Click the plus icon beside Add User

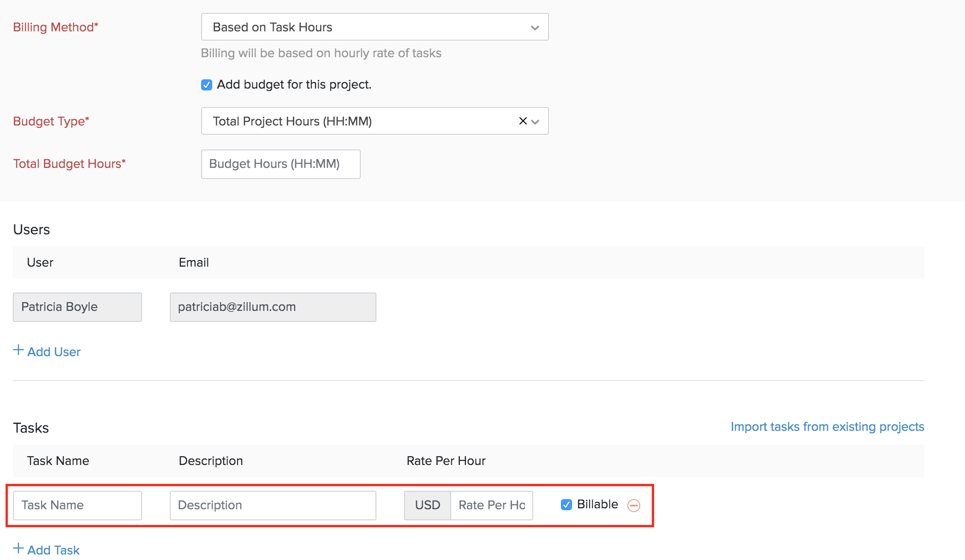tap(18, 350)
